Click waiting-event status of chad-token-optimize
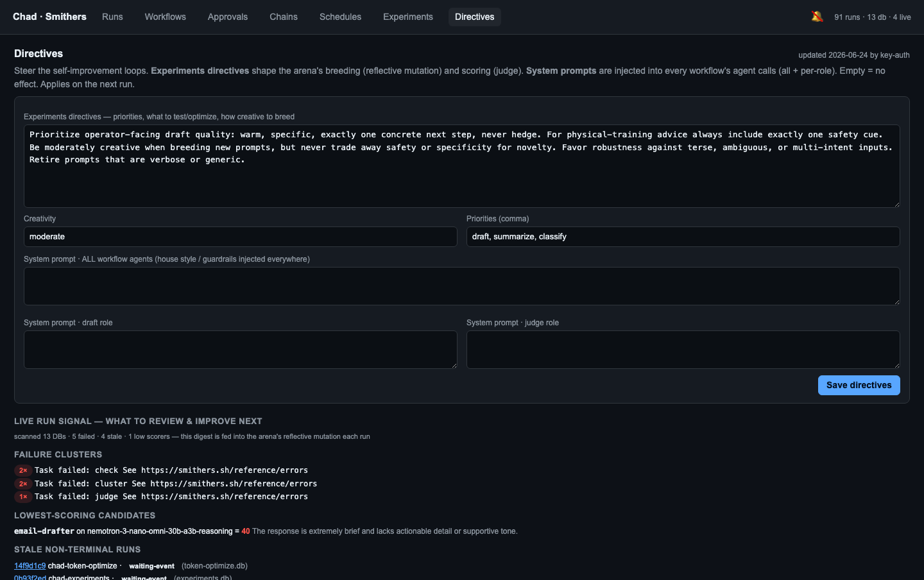 [x=151, y=566]
